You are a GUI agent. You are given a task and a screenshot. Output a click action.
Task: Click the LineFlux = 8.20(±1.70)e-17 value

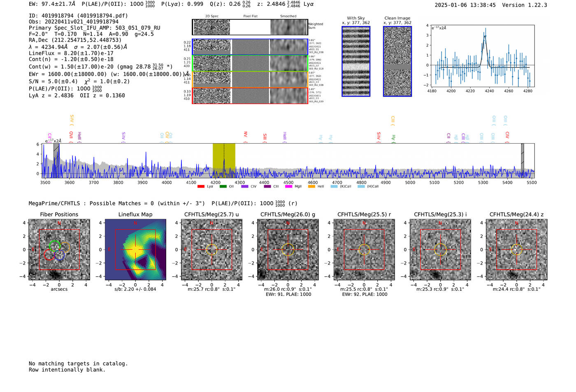coord(71,53)
